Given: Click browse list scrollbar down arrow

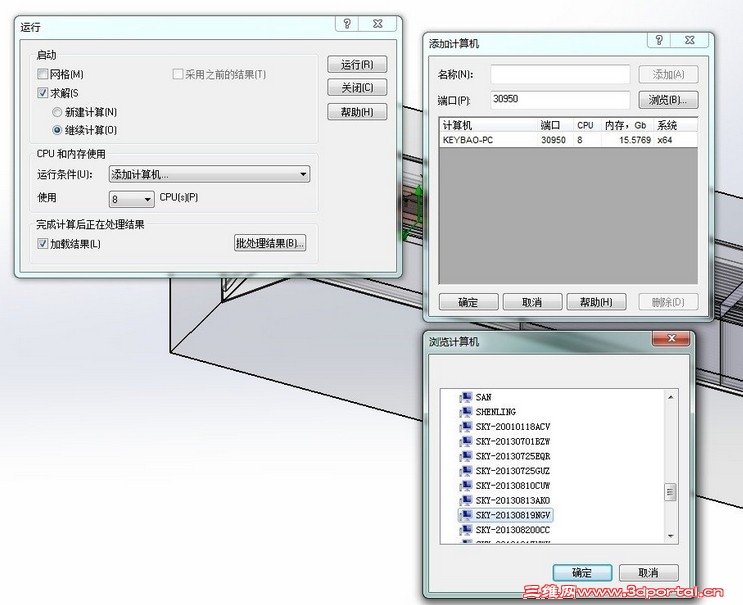Looking at the screenshot, I should coord(671,536).
